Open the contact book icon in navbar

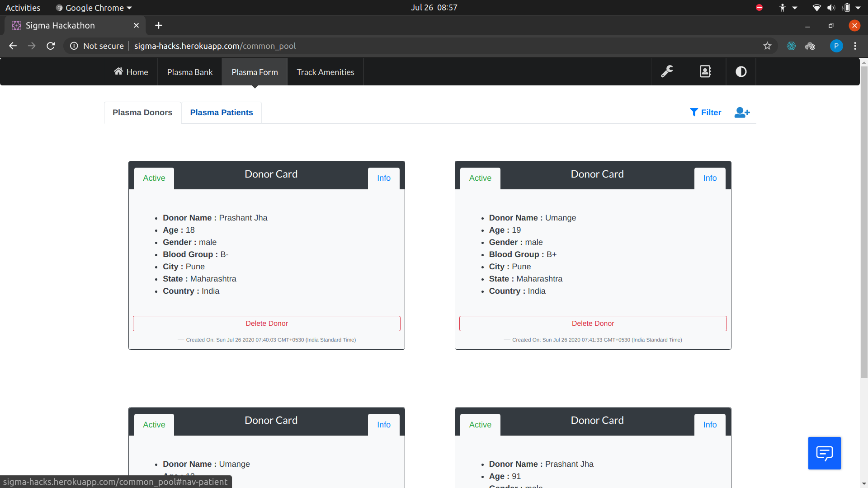coord(705,72)
